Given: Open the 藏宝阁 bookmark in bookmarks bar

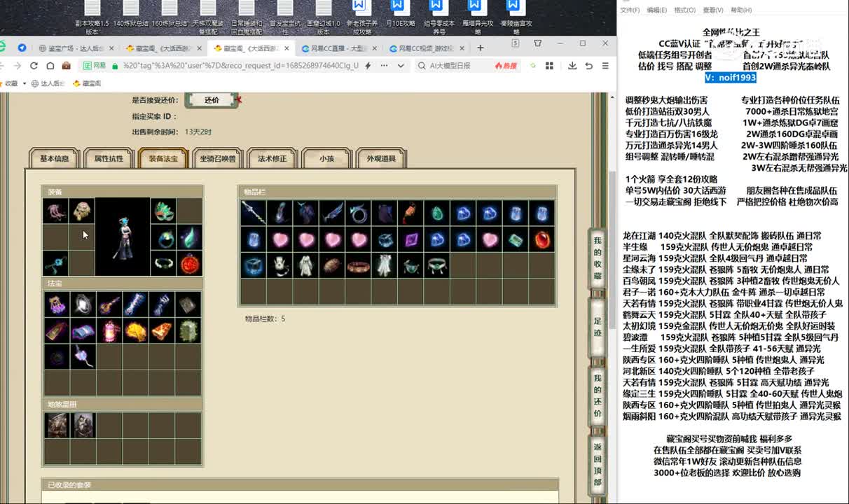Looking at the screenshot, I should 87,83.
